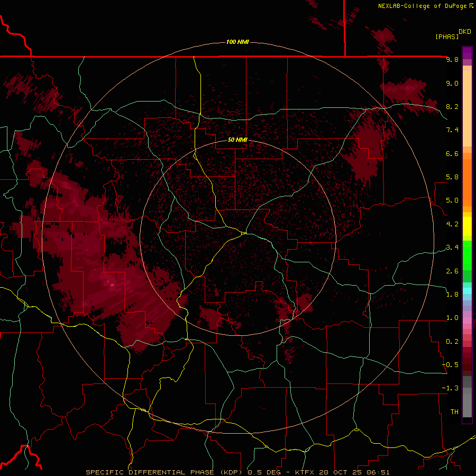The image size is (476, 476).
Task: Select the 0.2 color scale value
Action: tap(452, 342)
